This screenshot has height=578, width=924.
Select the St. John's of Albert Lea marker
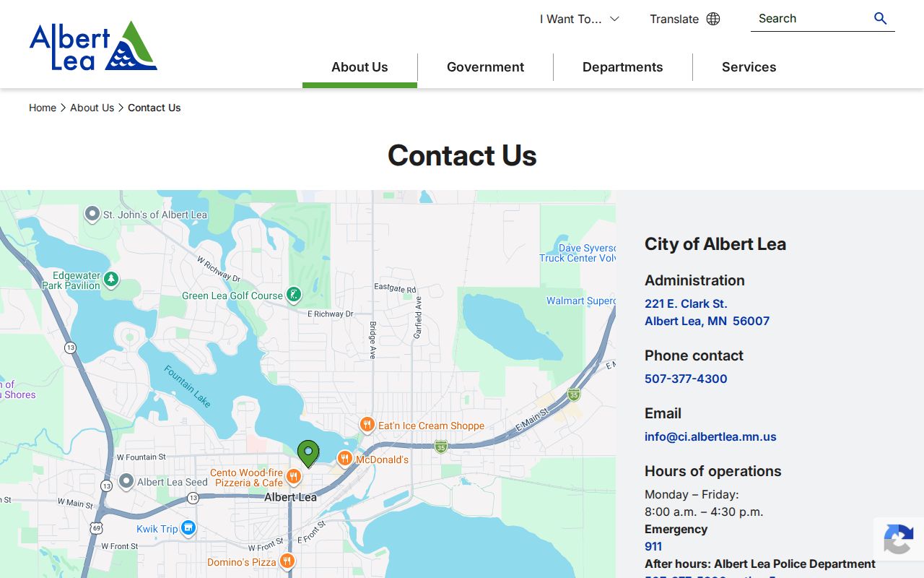point(92,214)
